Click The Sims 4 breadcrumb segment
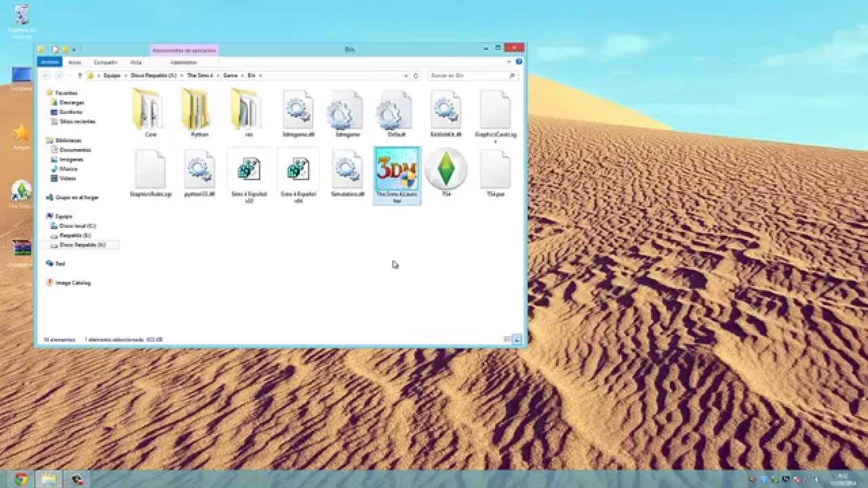The width and height of the screenshot is (868, 488). coord(200,75)
